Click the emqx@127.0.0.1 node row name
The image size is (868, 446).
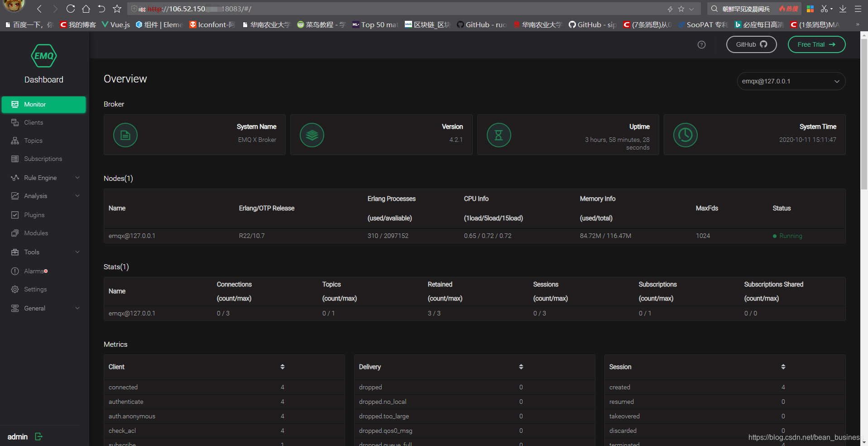point(132,236)
